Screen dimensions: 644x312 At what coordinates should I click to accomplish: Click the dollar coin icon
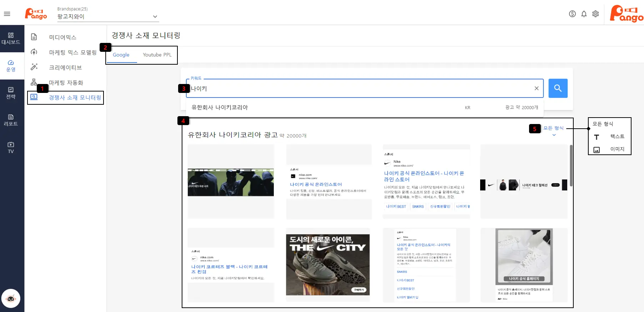pyautogui.click(x=572, y=14)
